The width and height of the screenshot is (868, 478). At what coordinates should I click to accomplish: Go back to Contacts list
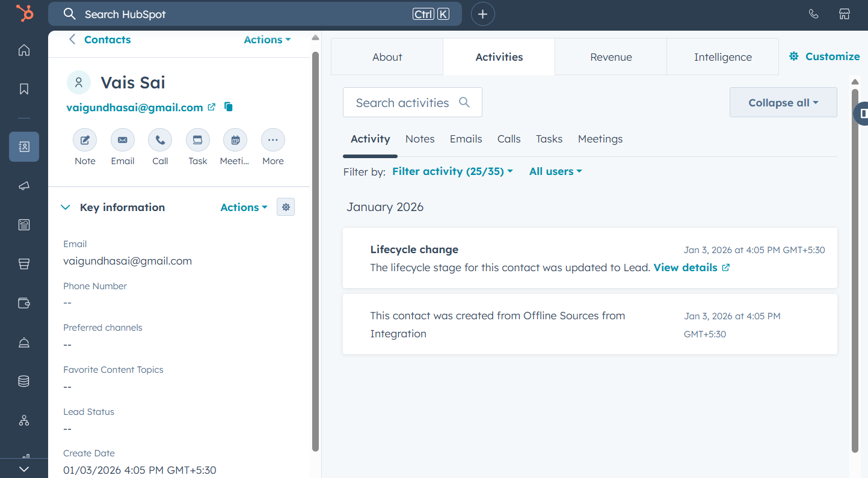pos(100,40)
